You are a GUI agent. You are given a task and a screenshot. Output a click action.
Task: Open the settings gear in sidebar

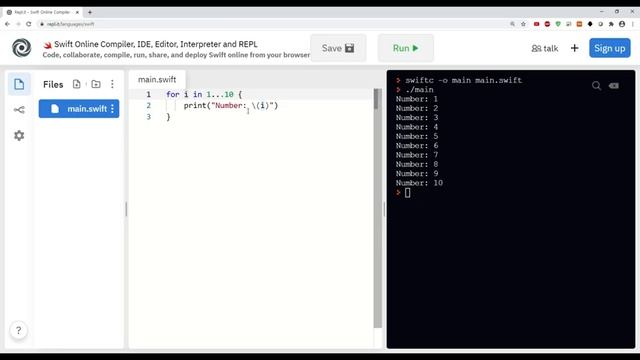19,135
